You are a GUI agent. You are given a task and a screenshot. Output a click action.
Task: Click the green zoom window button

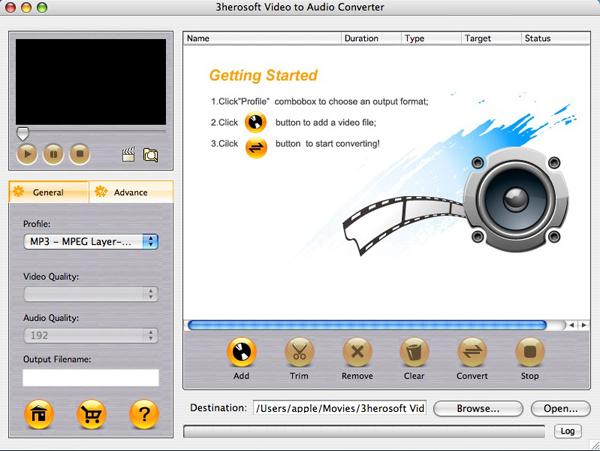pyautogui.click(x=42, y=7)
